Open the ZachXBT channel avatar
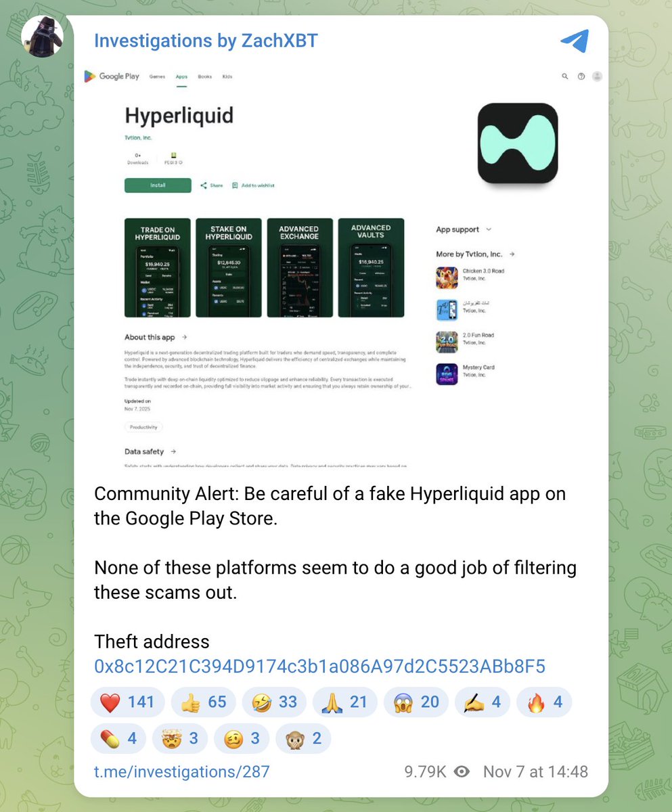Image resolution: width=672 pixels, height=812 pixels. [x=43, y=36]
